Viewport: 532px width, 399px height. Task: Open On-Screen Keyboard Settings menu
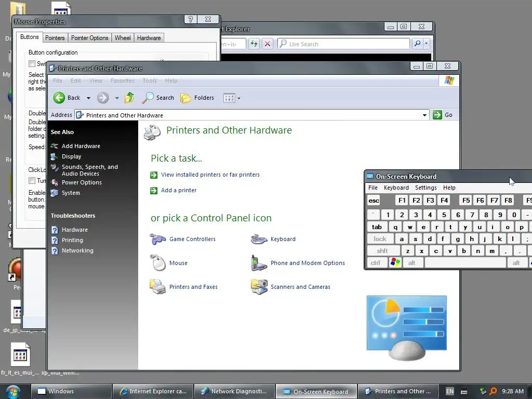pyautogui.click(x=426, y=188)
